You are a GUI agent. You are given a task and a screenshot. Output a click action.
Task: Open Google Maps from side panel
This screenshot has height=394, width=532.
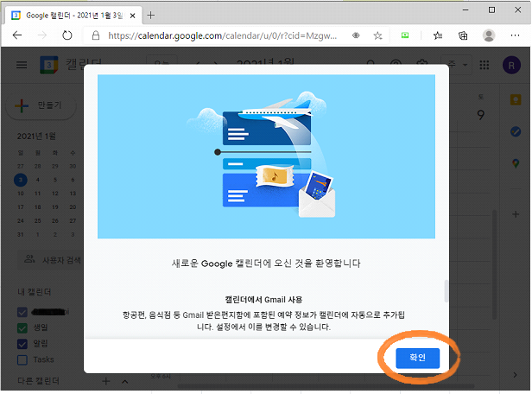point(516,163)
